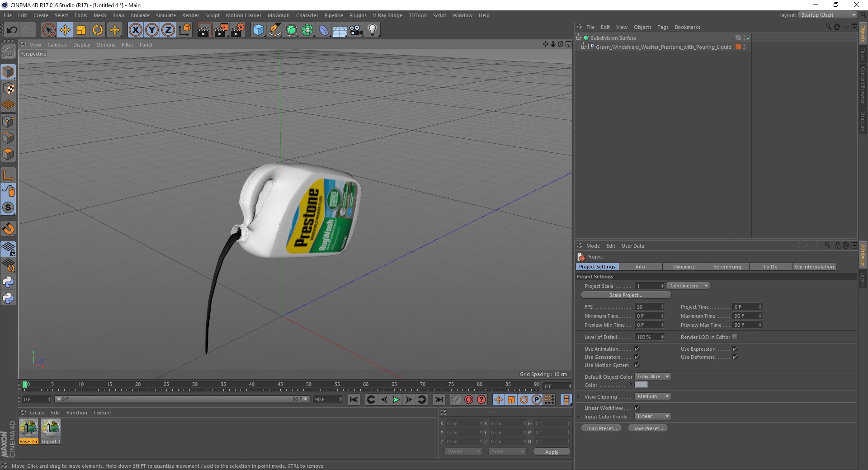Select the Scale tool
The height and width of the screenshot is (470, 868).
point(81,30)
